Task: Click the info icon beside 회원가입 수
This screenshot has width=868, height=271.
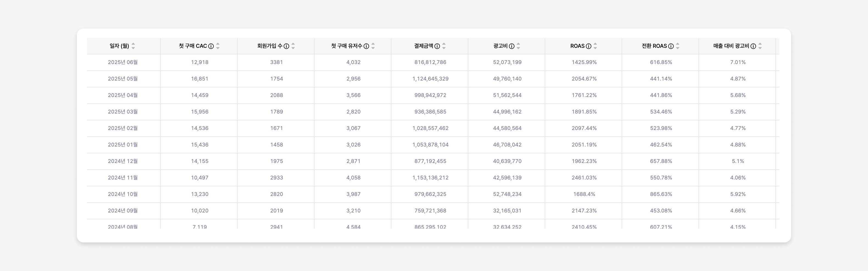Action: 286,46
